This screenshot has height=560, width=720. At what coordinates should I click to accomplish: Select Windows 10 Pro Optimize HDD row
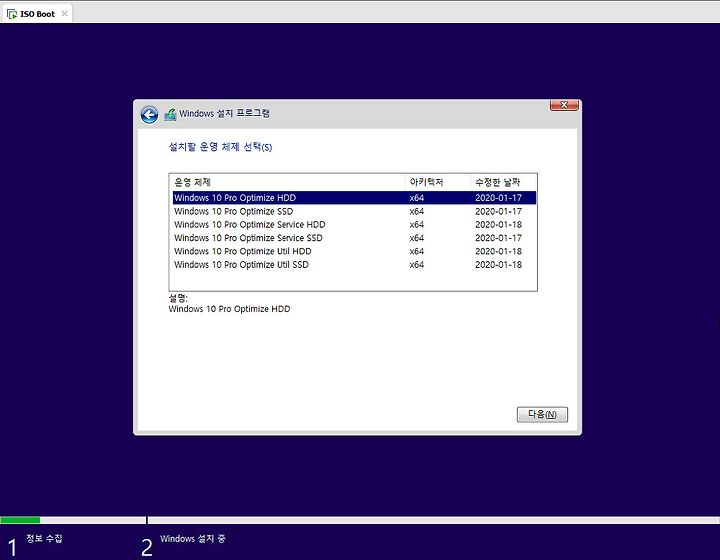[x=354, y=198]
